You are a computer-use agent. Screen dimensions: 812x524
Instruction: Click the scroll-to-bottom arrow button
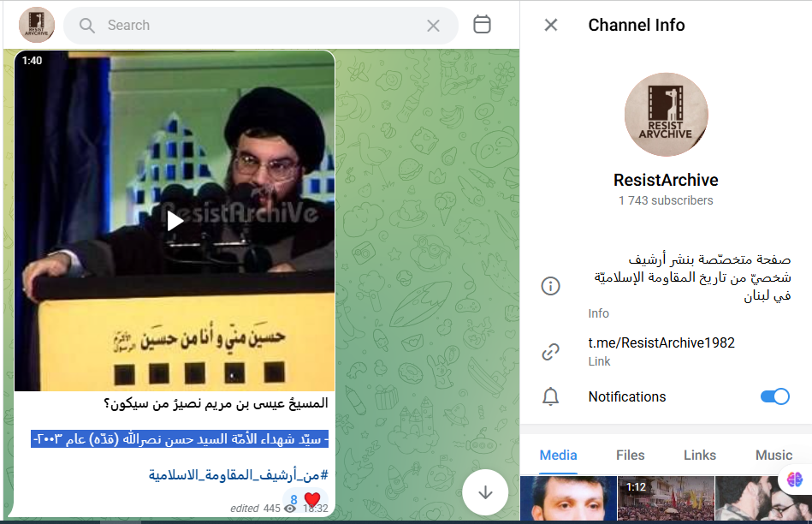coord(485,492)
